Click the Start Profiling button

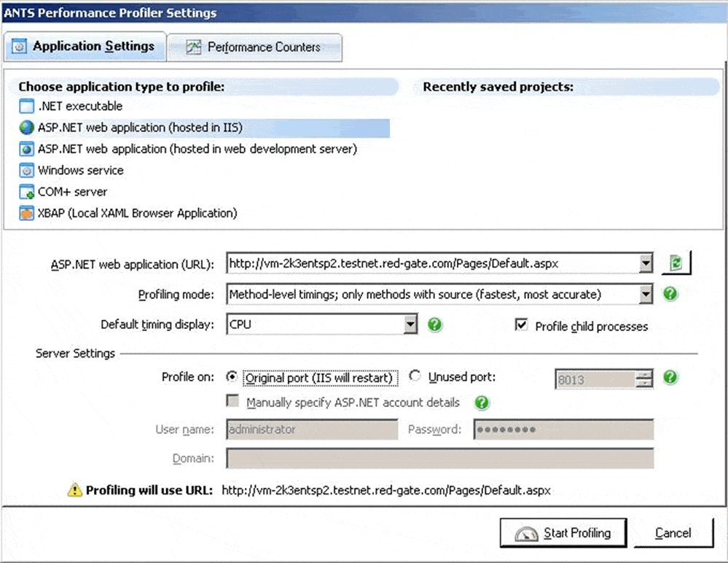click(x=563, y=533)
